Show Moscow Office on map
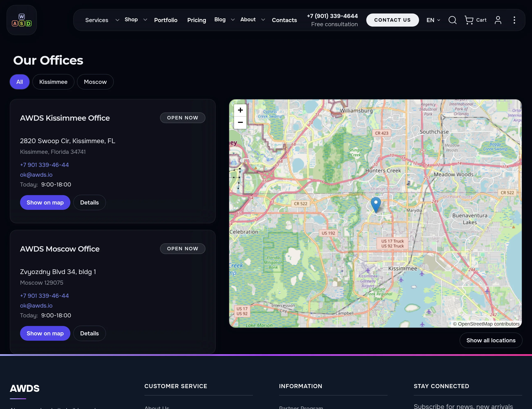This screenshot has width=532, height=409. tap(45, 333)
